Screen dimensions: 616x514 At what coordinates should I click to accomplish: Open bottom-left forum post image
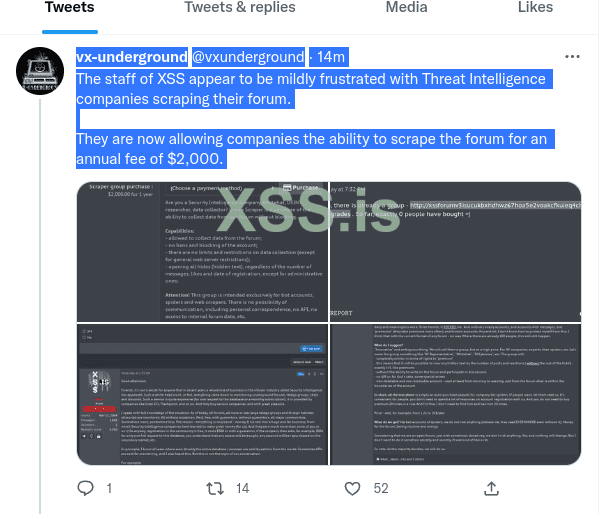pyautogui.click(x=202, y=394)
